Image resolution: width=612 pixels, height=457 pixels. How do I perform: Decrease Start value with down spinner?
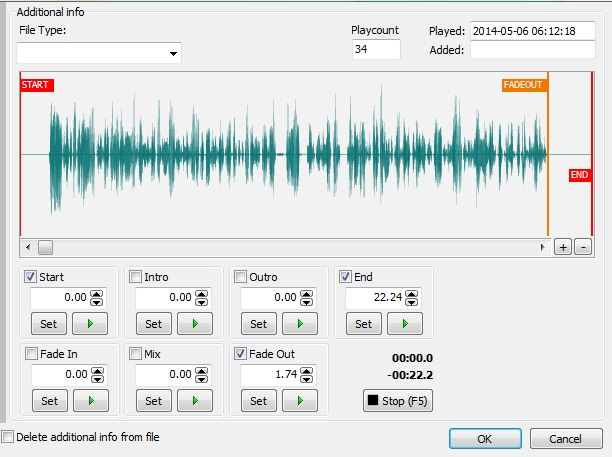tap(97, 302)
